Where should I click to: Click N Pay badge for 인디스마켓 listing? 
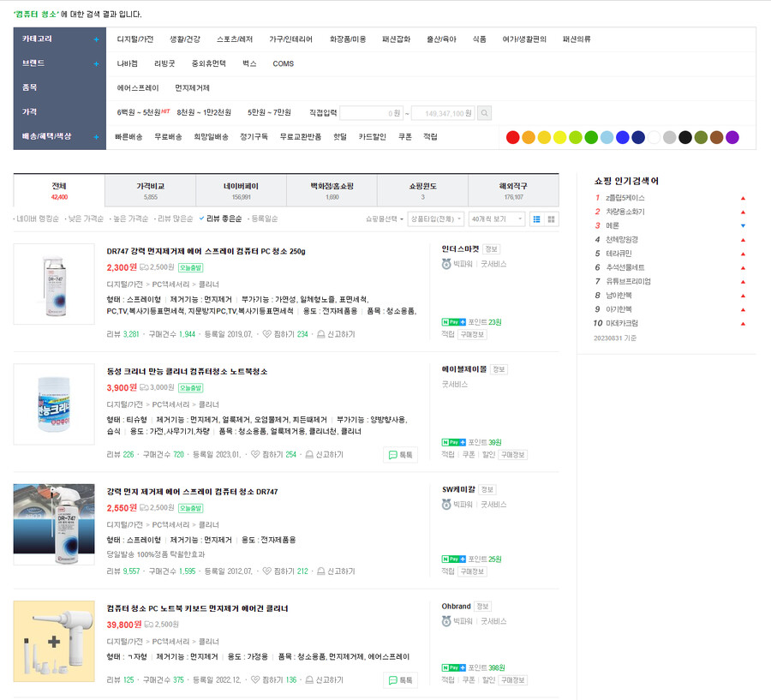(x=453, y=322)
